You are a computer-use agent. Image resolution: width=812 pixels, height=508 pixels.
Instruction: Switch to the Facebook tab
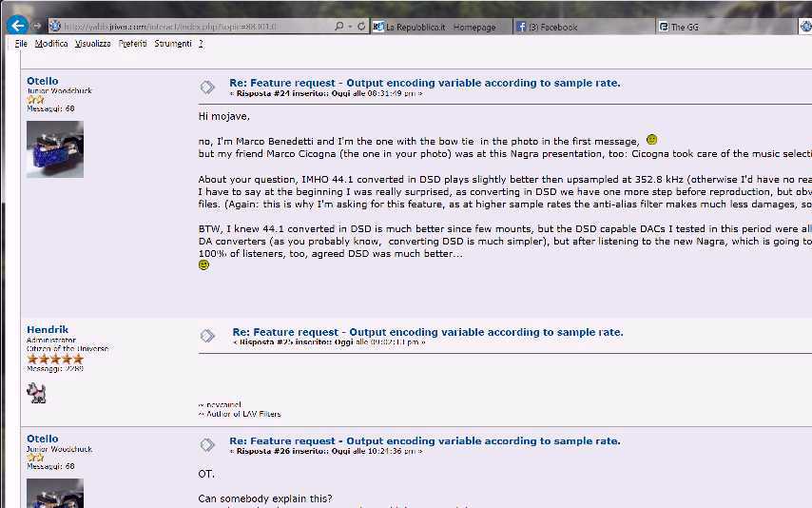[x=584, y=27]
